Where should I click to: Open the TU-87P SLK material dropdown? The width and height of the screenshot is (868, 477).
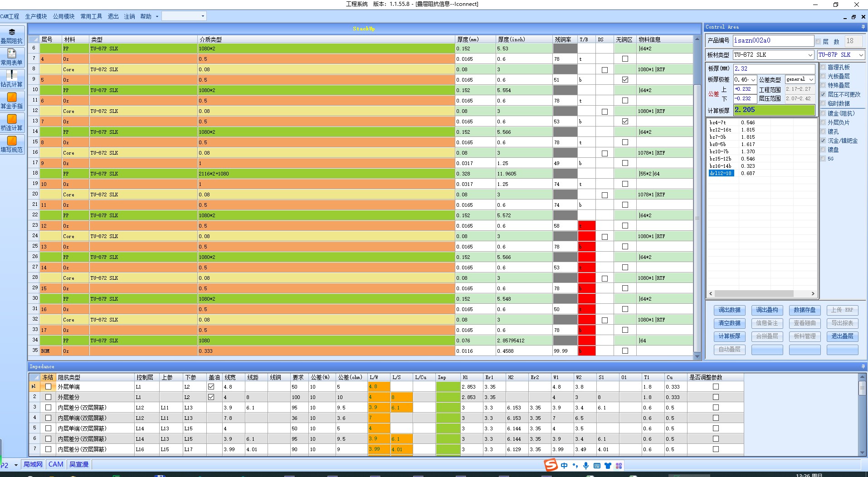(x=861, y=55)
